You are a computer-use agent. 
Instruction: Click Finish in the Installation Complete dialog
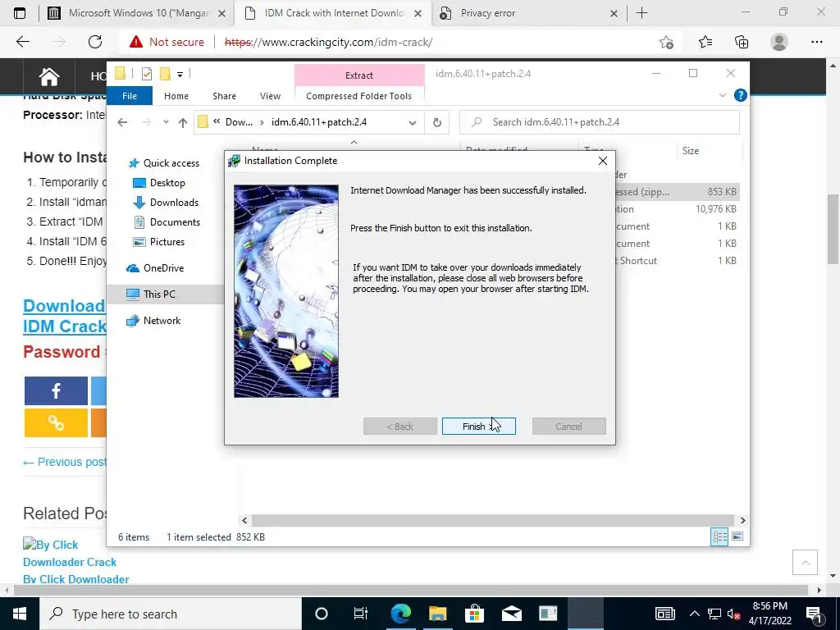(478, 427)
